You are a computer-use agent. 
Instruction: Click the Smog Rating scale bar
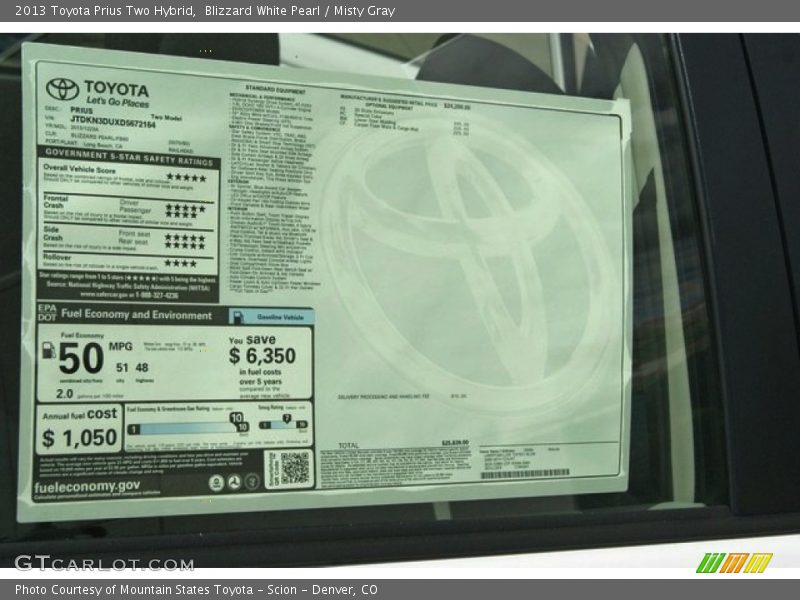click(283, 425)
